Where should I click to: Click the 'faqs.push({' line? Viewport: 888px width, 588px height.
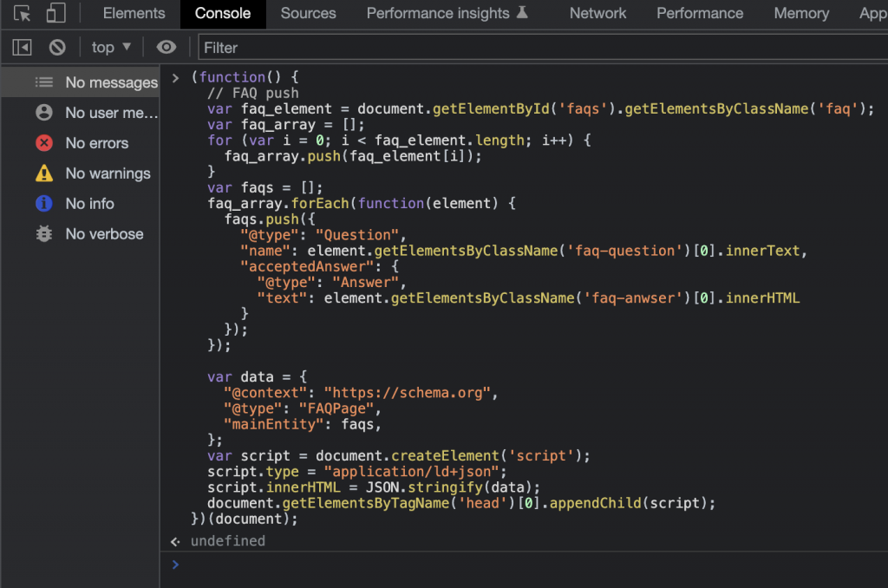(270, 219)
